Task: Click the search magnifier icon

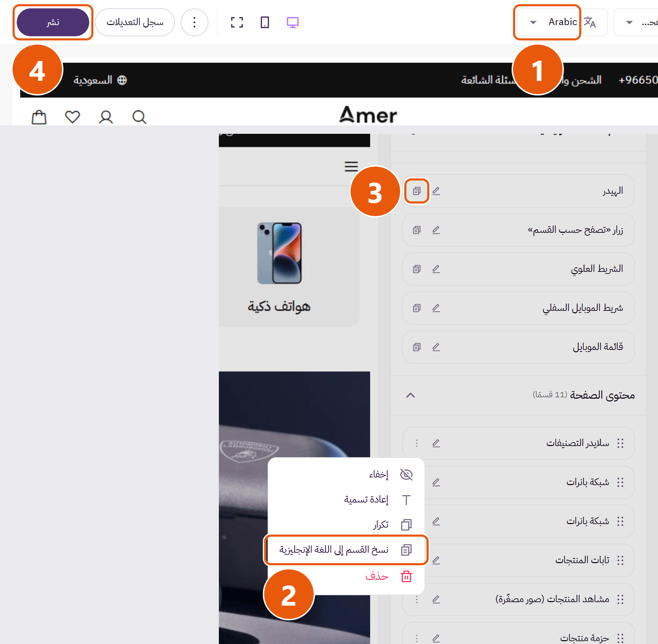Action: coord(139,117)
